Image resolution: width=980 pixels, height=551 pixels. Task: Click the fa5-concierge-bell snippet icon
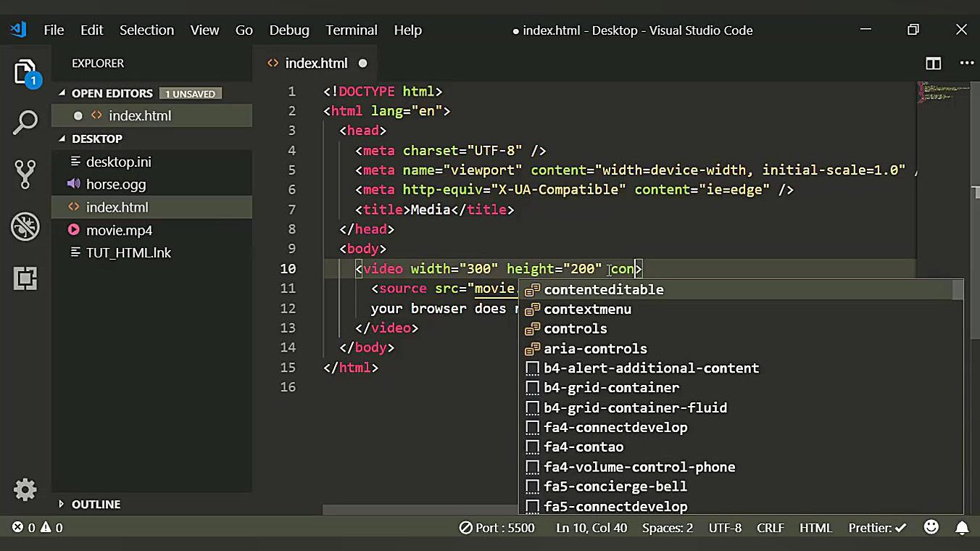pyautogui.click(x=533, y=486)
